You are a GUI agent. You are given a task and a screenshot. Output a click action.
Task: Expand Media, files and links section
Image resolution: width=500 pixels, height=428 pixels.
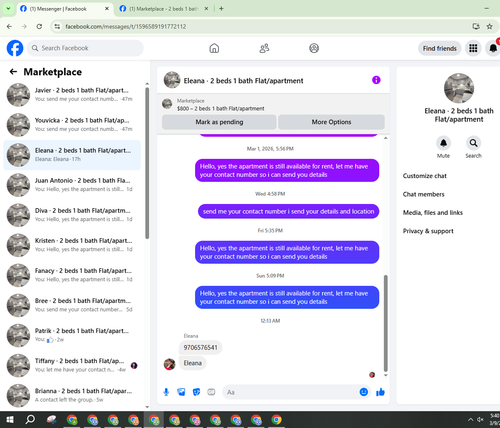click(433, 213)
